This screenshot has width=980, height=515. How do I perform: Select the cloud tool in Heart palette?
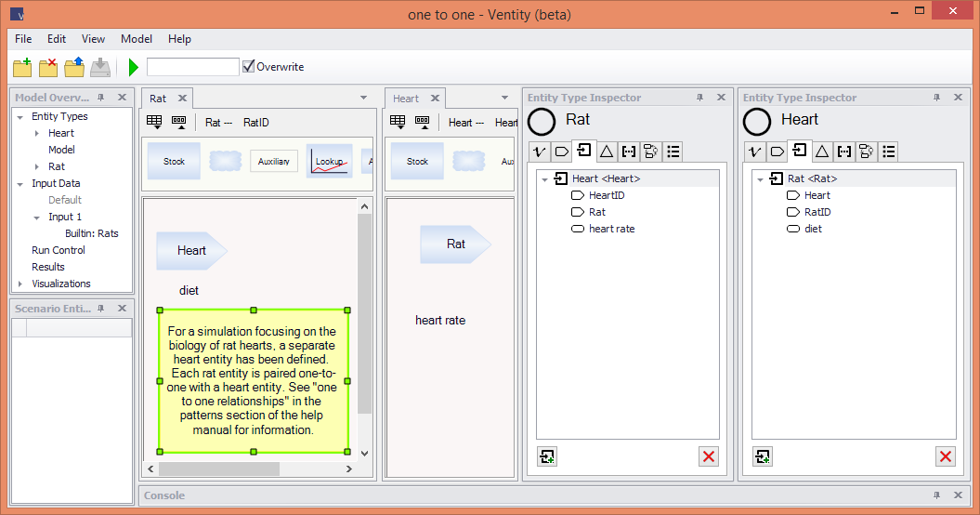(x=469, y=161)
